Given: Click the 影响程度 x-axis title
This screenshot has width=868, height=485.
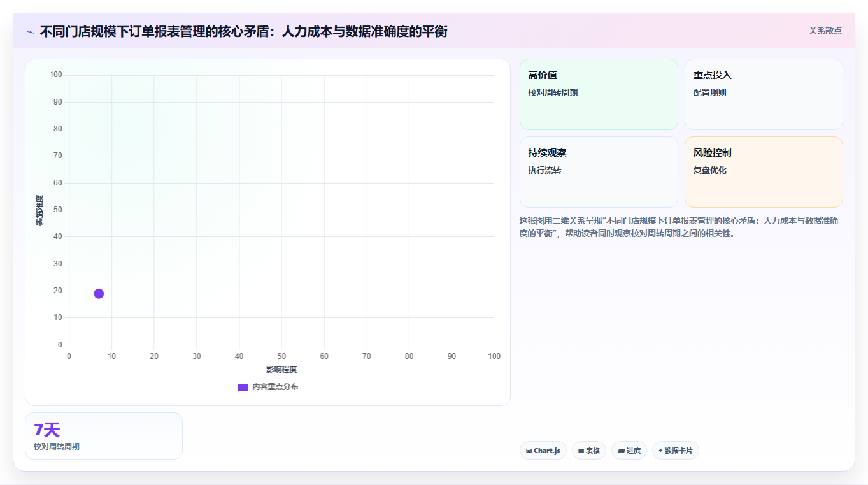Looking at the screenshot, I should [x=281, y=370].
